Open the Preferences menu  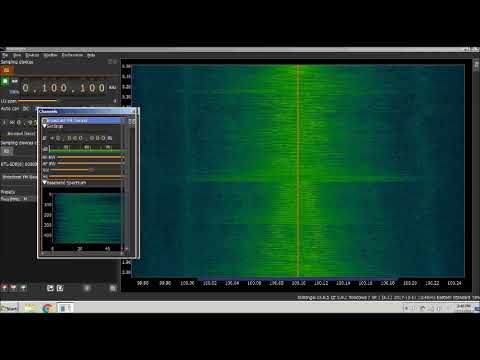pos(72,55)
